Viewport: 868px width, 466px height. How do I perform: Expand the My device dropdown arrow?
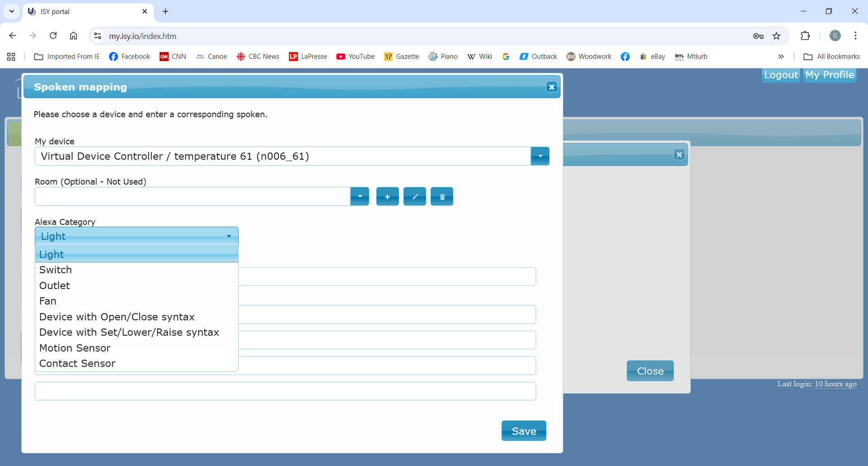[x=540, y=156]
